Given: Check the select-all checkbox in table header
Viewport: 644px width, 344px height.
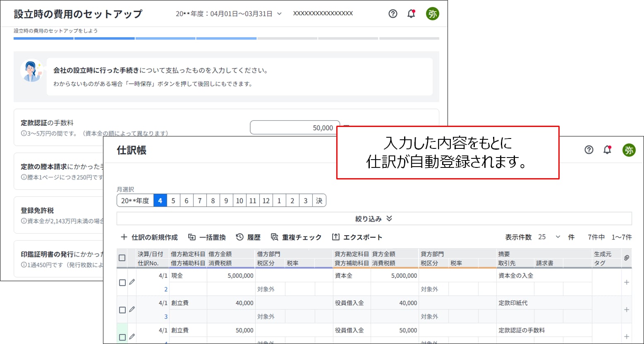Looking at the screenshot, I should coord(122,258).
